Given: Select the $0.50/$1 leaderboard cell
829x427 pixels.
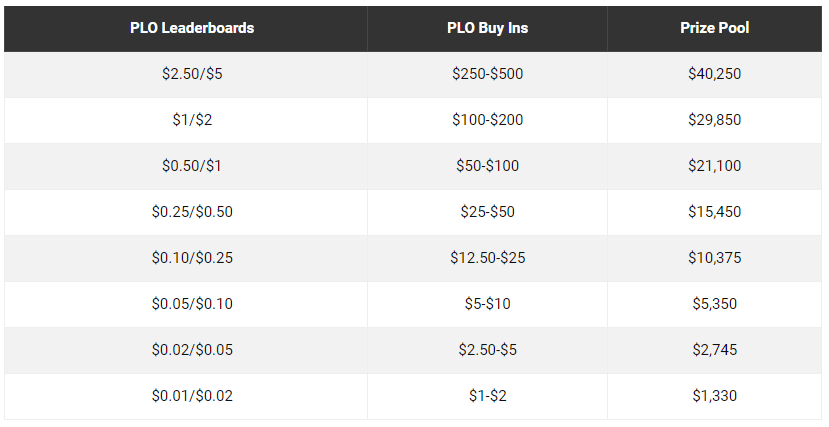Looking at the screenshot, I should point(186,166).
